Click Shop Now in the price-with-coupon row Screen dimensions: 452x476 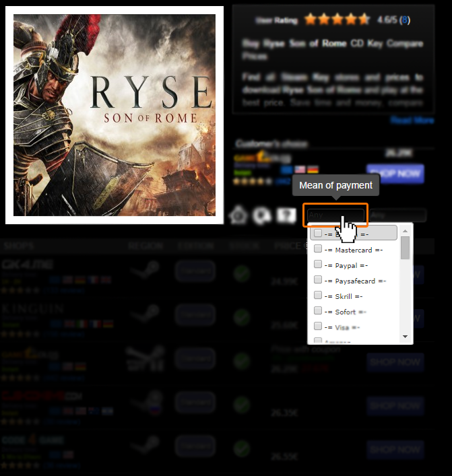pyautogui.click(x=395, y=362)
